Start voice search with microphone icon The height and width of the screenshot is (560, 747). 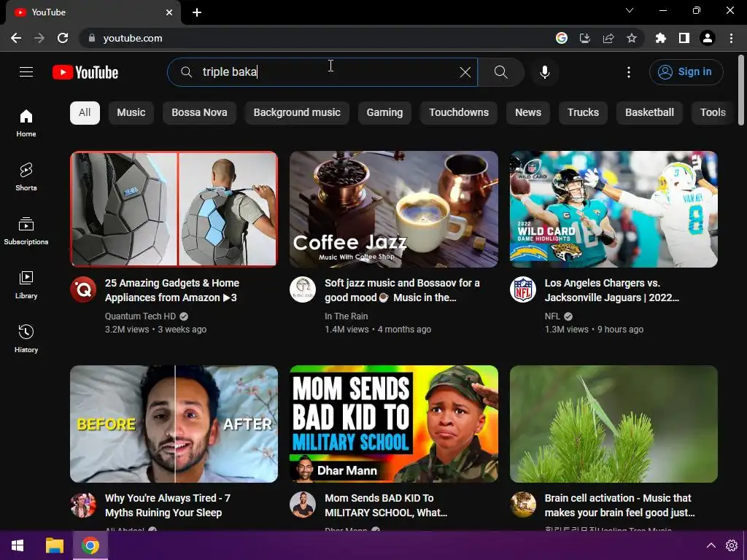[x=544, y=72]
